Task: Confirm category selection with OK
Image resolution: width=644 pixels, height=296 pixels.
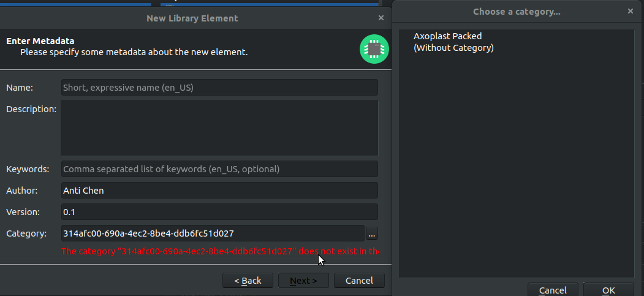Action: pyautogui.click(x=608, y=290)
